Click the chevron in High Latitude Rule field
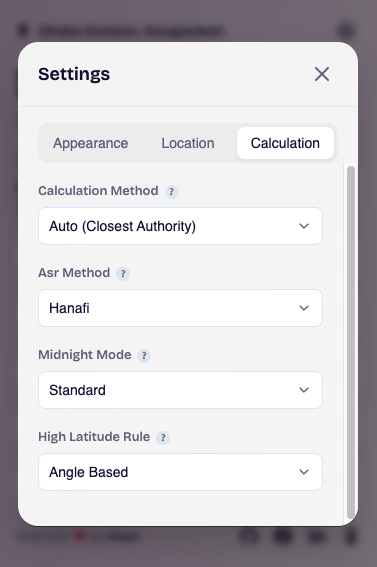377x567 pixels. (304, 472)
